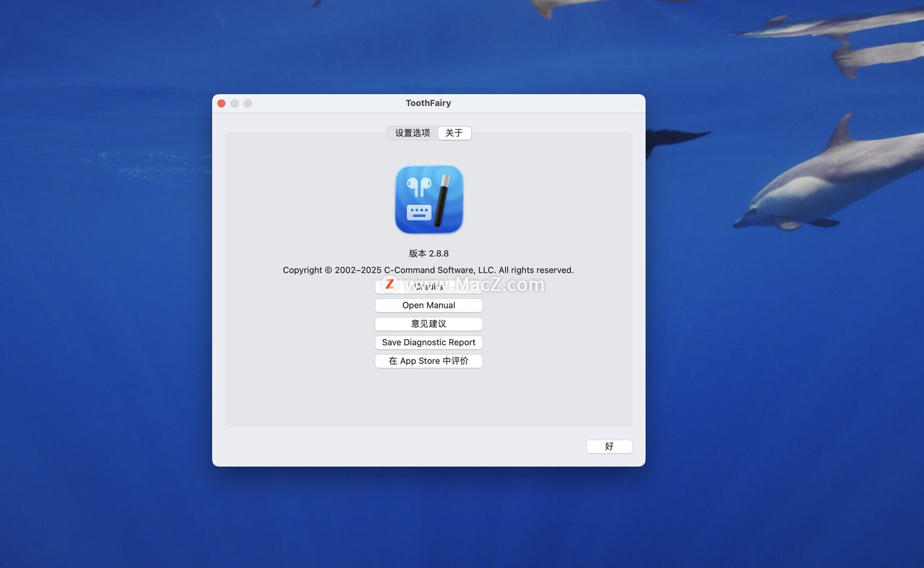The width and height of the screenshot is (924, 568).
Task: Click the www.MacZ.com watermark text
Action: click(474, 284)
